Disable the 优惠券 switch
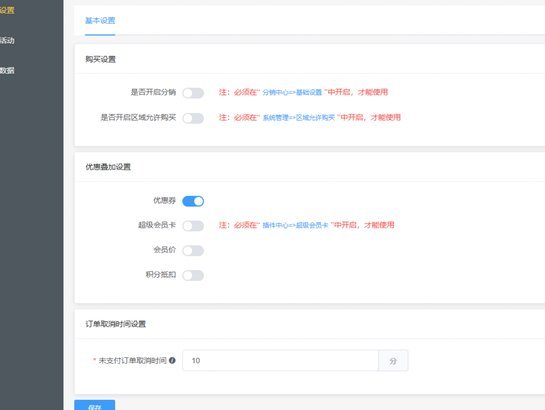Image resolution: width=545 pixels, height=410 pixels. point(193,201)
